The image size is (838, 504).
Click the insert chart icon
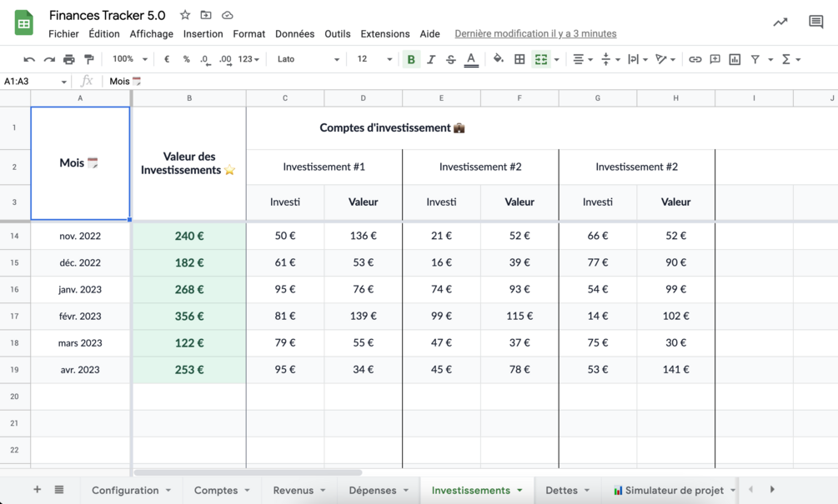point(735,59)
